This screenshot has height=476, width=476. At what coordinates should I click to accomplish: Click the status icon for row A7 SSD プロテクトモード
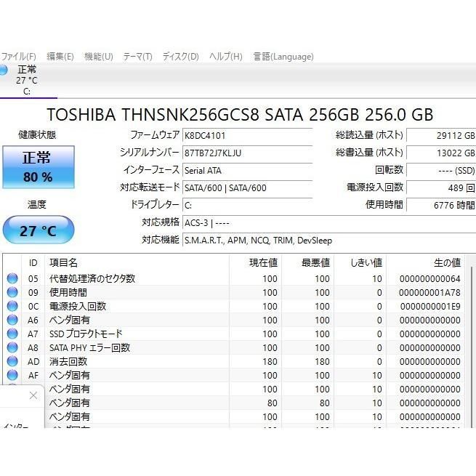click(x=12, y=334)
